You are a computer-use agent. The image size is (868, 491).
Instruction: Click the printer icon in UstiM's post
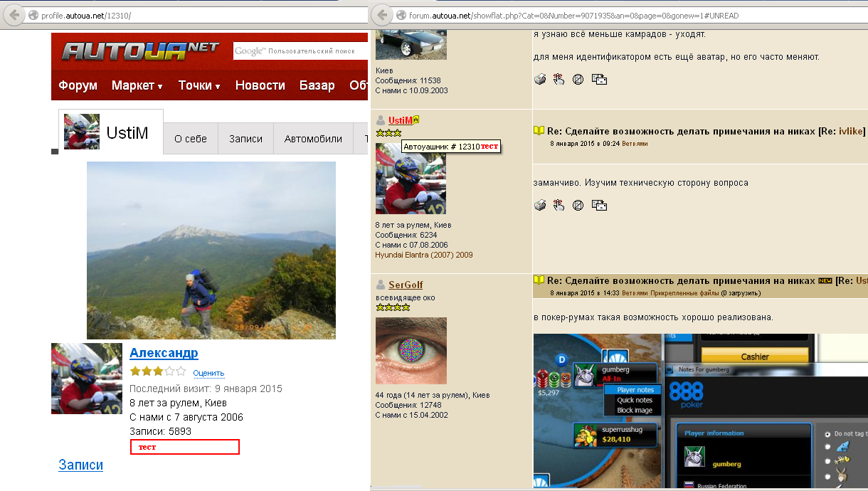click(540, 206)
